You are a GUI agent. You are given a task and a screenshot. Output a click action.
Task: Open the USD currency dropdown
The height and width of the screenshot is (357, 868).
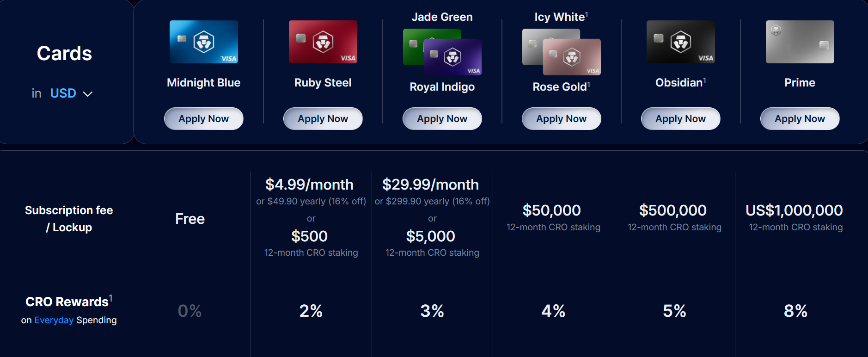pos(63,93)
